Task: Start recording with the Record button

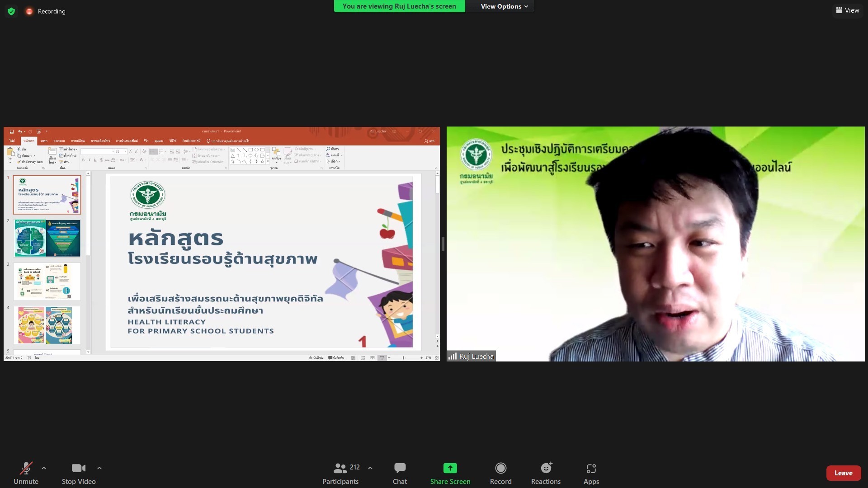Action: point(500,473)
